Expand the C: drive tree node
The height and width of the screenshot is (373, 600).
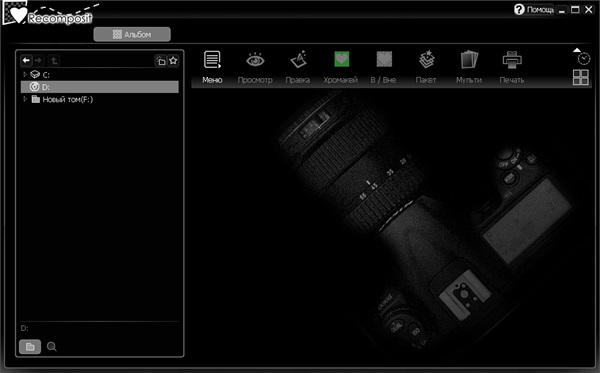pos(25,74)
